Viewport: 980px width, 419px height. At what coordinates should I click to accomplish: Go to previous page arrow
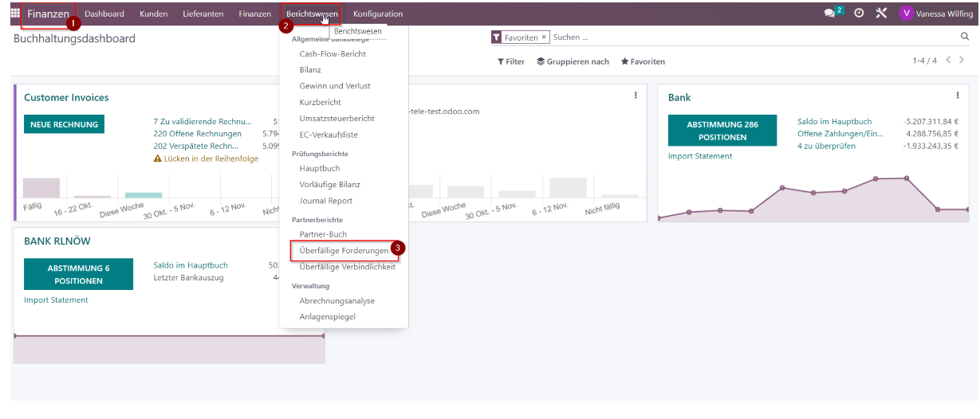[949, 61]
